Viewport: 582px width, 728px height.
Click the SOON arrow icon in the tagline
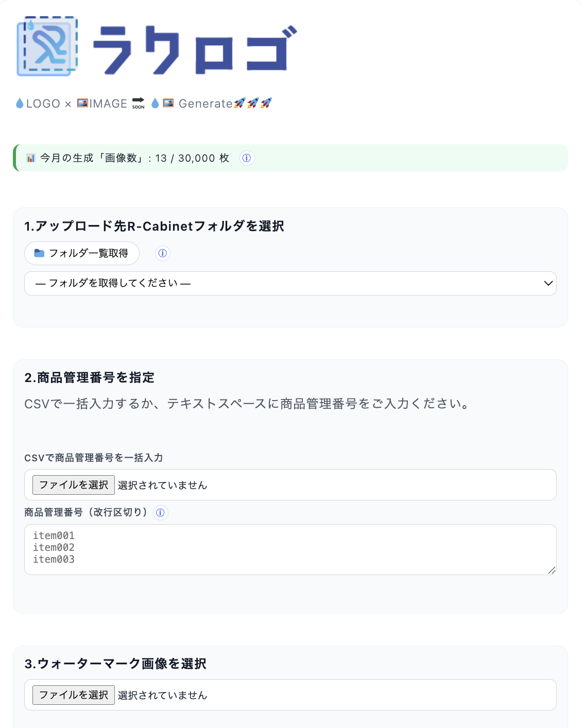coord(138,103)
